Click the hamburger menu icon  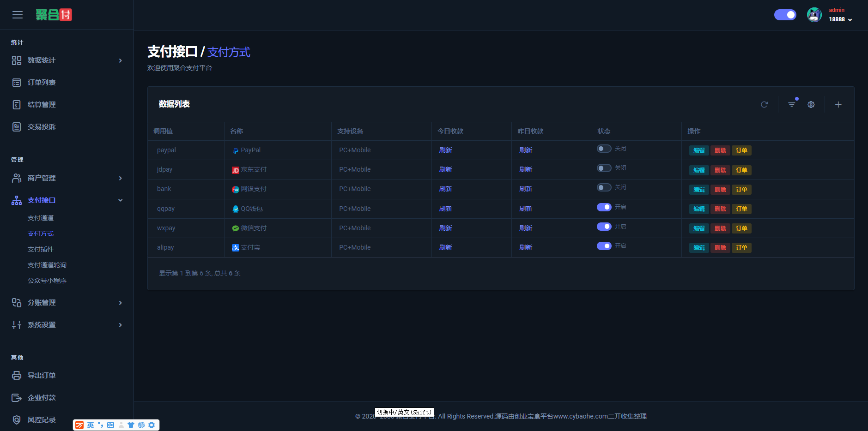[x=18, y=15]
